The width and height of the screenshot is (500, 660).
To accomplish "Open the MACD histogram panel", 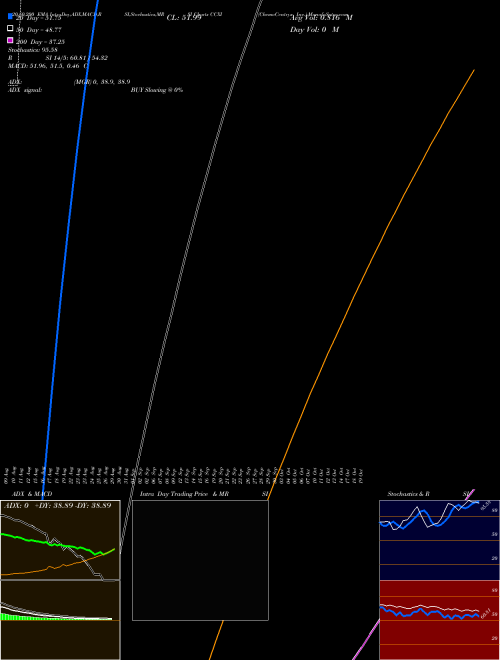I will [60, 620].
